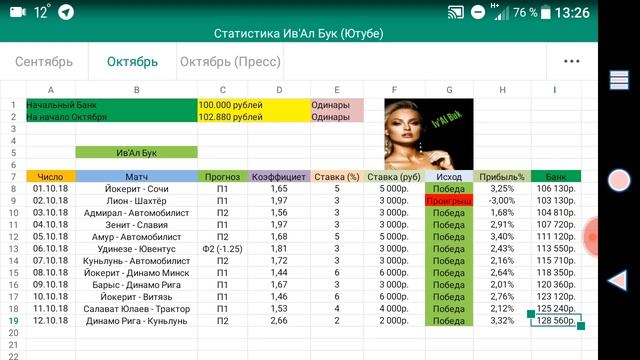Select the Ставка (руб) header cell
Screen dimensions: 640x360
point(394,177)
